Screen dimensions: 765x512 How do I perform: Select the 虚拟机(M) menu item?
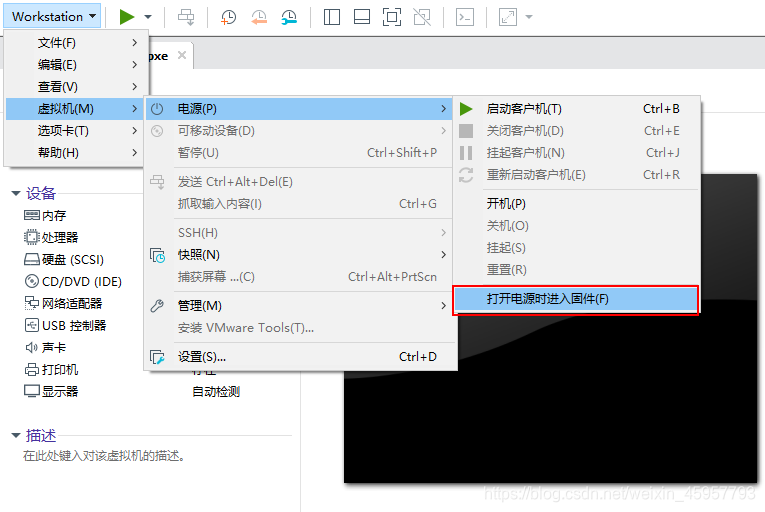coord(75,108)
